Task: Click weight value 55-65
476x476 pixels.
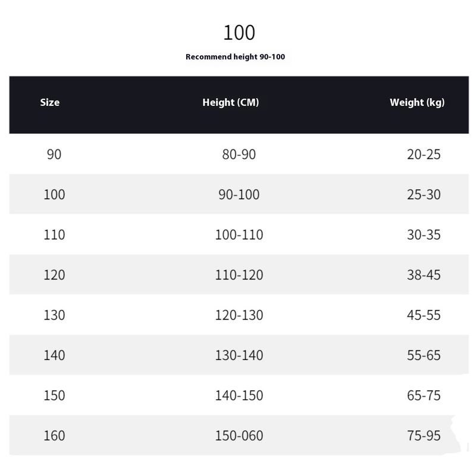Action: point(424,355)
